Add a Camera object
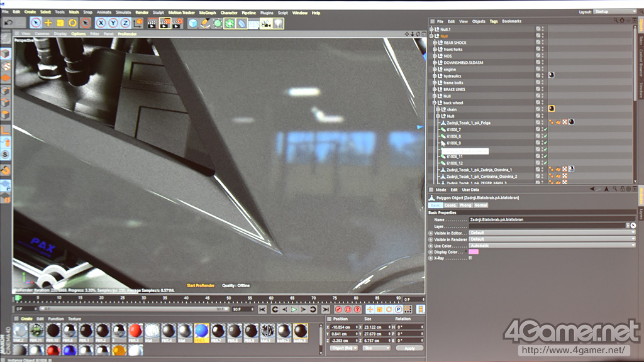This screenshot has width=644, height=362. click(266, 23)
